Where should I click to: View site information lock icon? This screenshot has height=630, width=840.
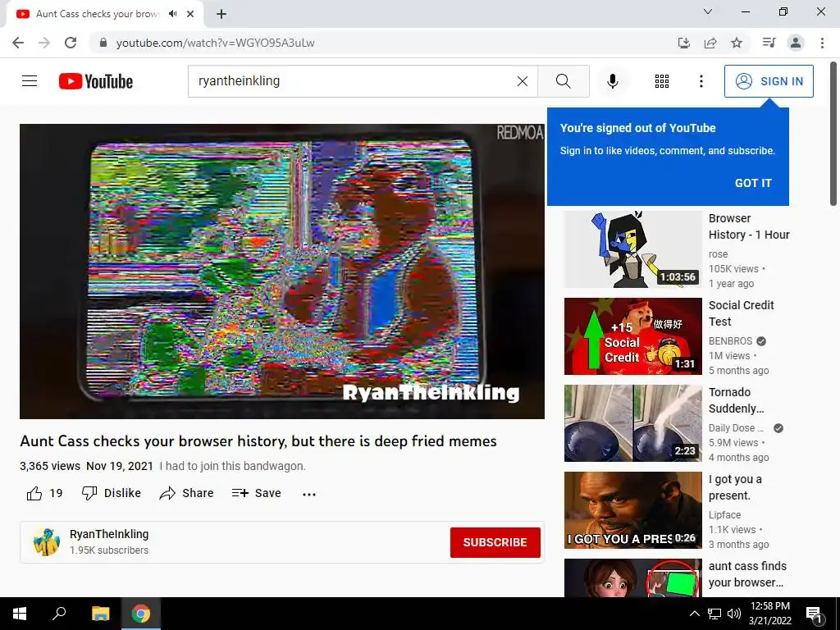coord(103,43)
